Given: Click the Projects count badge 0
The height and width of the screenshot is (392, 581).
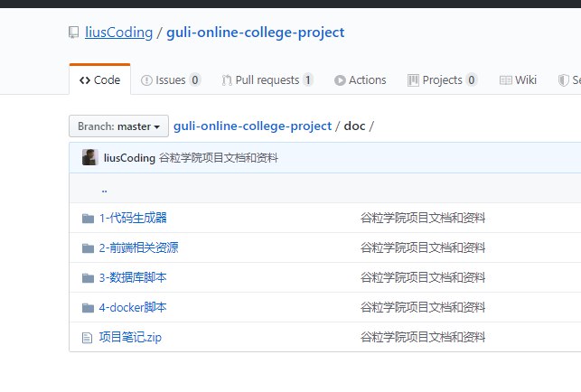Looking at the screenshot, I should [x=472, y=80].
